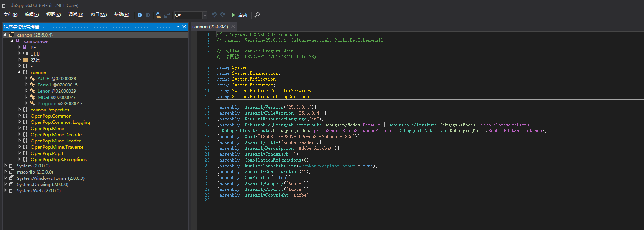Close the cannon (25.6.0.4) document tab

click(x=233, y=26)
